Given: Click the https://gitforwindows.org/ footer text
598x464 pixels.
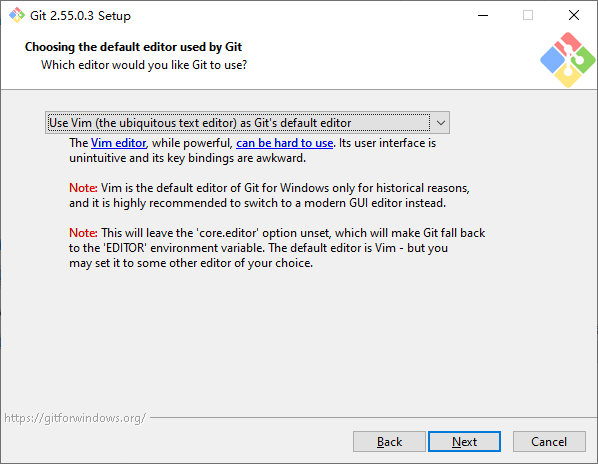Looking at the screenshot, I should click(75, 418).
